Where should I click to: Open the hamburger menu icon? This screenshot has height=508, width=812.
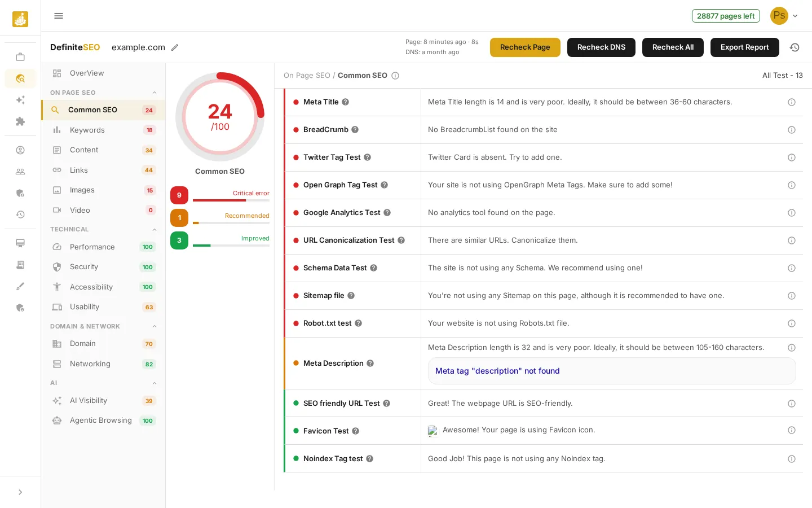click(x=59, y=16)
